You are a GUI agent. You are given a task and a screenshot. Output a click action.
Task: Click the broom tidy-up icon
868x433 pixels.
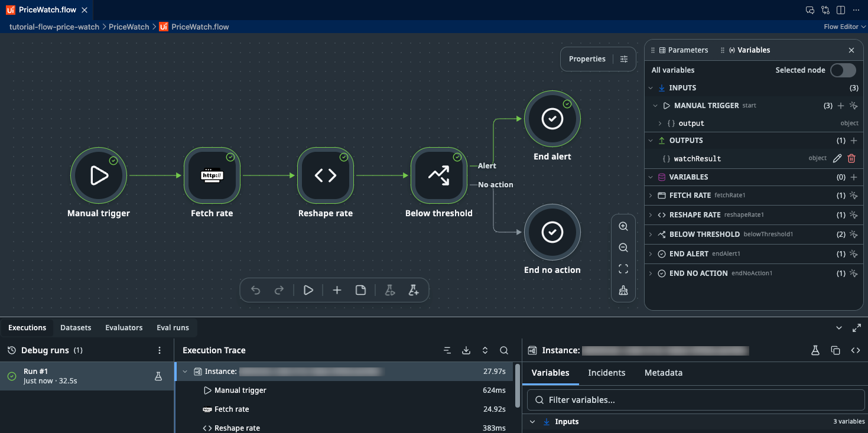pyautogui.click(x=623, y=291)
